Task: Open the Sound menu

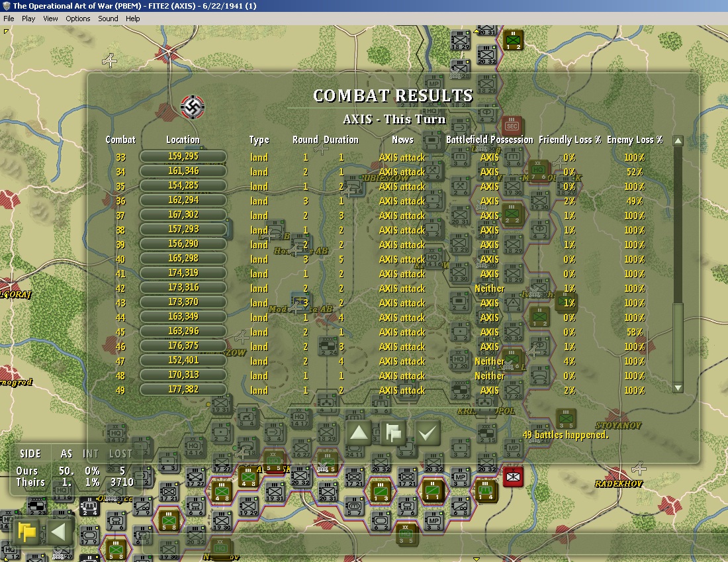Action: coord(108,19)
